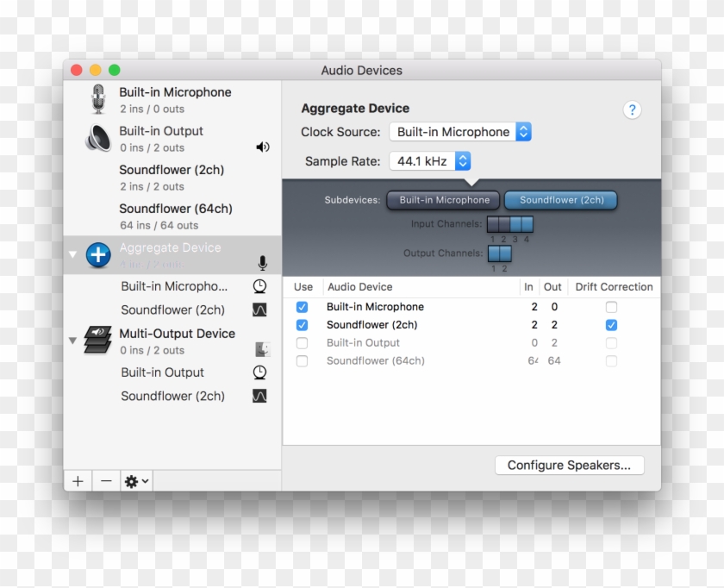This screenshot has height=588, width=724.
Task: Click the plus button to add device
Action: click(x=78, y=481)
